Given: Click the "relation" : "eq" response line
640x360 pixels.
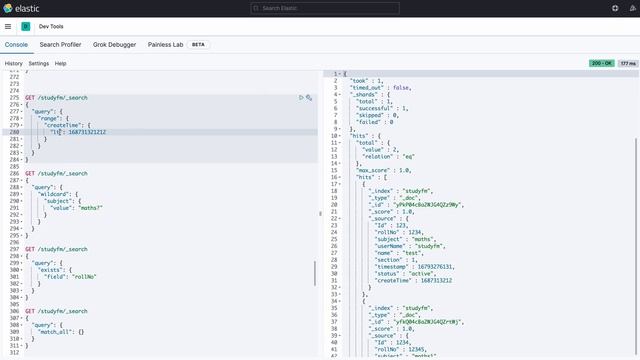Looking at the screenshot, I should pos(388,157).
